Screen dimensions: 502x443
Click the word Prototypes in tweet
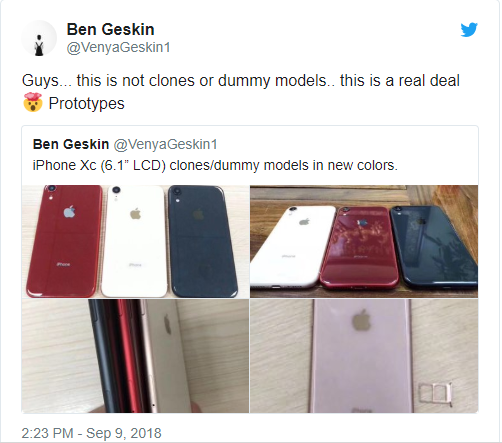(86, 103)
